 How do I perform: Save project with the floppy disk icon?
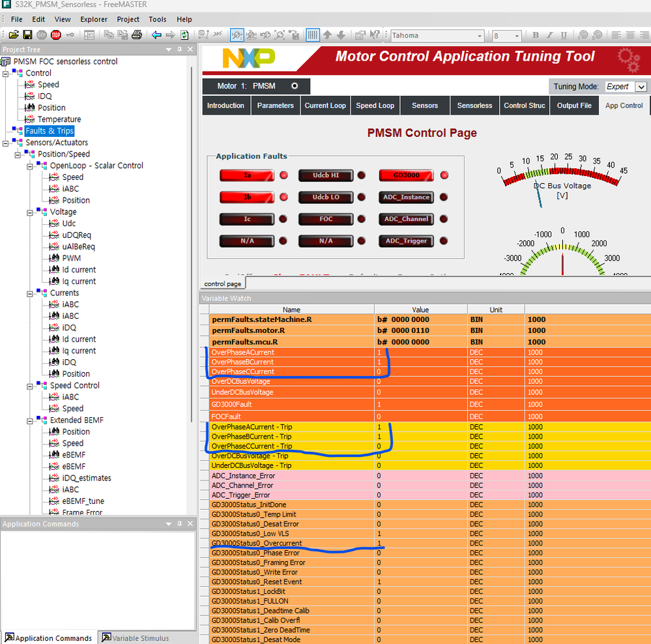[27, 35]
